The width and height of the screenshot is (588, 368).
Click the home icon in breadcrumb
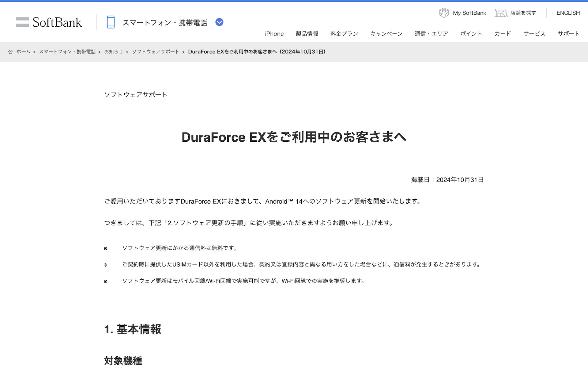point(10,52)
